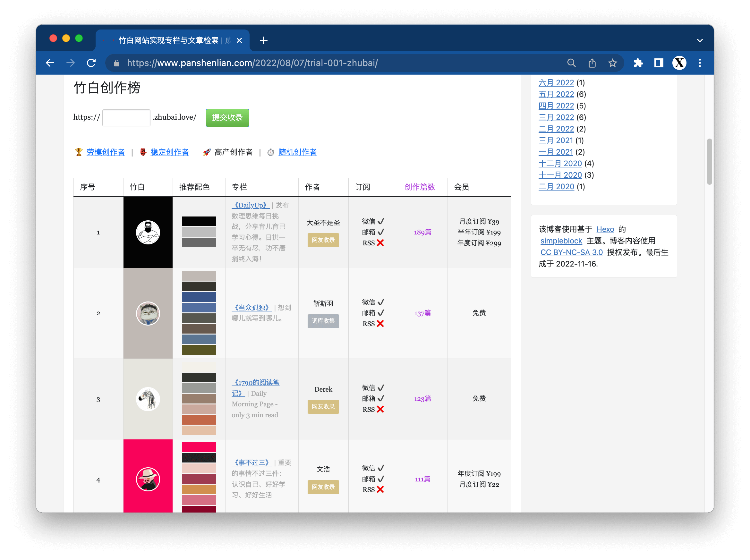Open the 《当众孤独》 column link
The width and height of the screenshot is (750, 560).
pyautogui.click(x=252, y=308)
